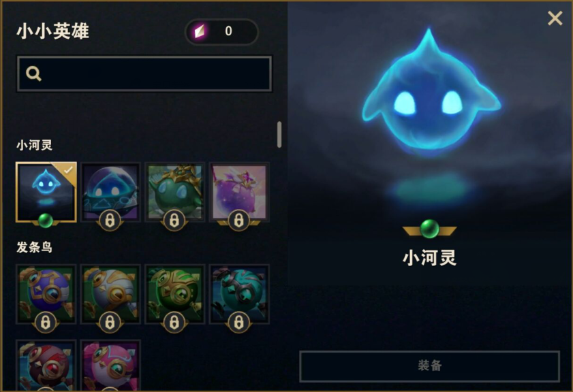Choose the pink 发条鸟 skin

[110, 365]
